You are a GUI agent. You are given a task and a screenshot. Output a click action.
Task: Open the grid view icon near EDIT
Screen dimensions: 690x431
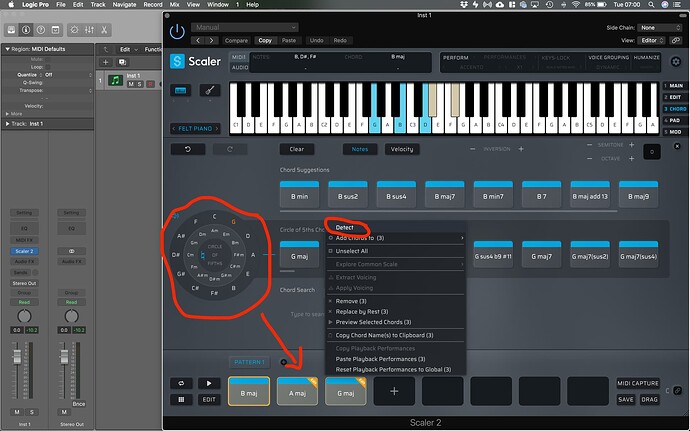coord(181,399)
